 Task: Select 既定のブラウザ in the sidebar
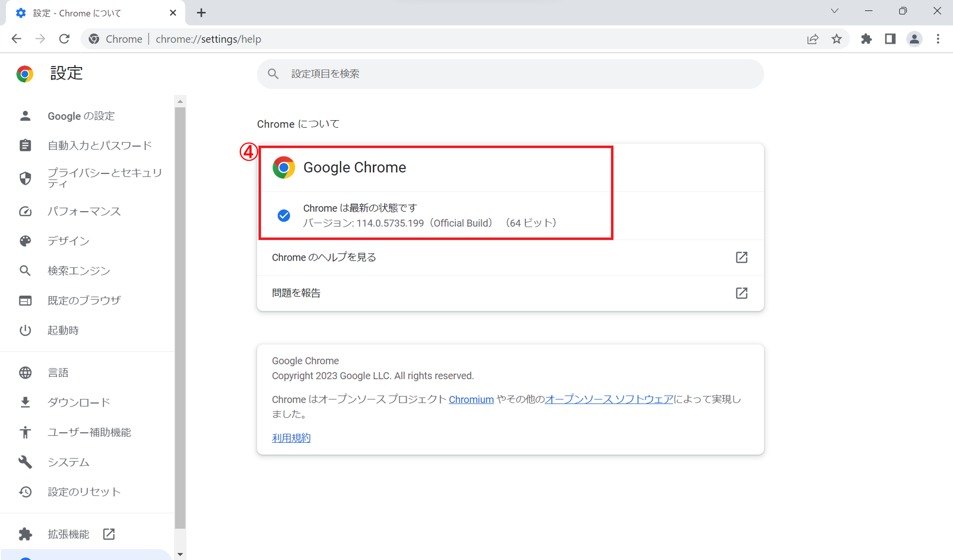coord(84,300)
